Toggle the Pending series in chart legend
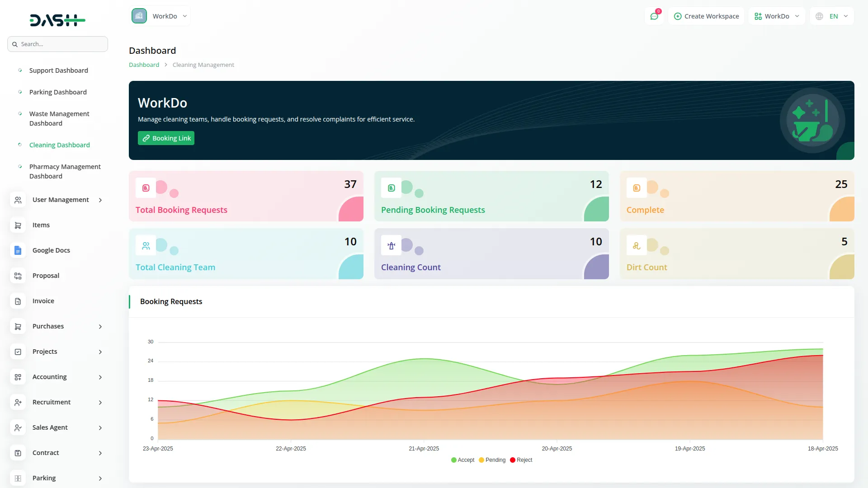The image size is (868, 488). pos(492,460)
